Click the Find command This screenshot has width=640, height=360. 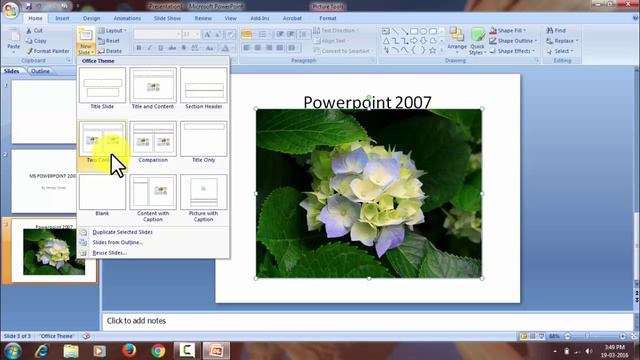(x=556, y=31)
